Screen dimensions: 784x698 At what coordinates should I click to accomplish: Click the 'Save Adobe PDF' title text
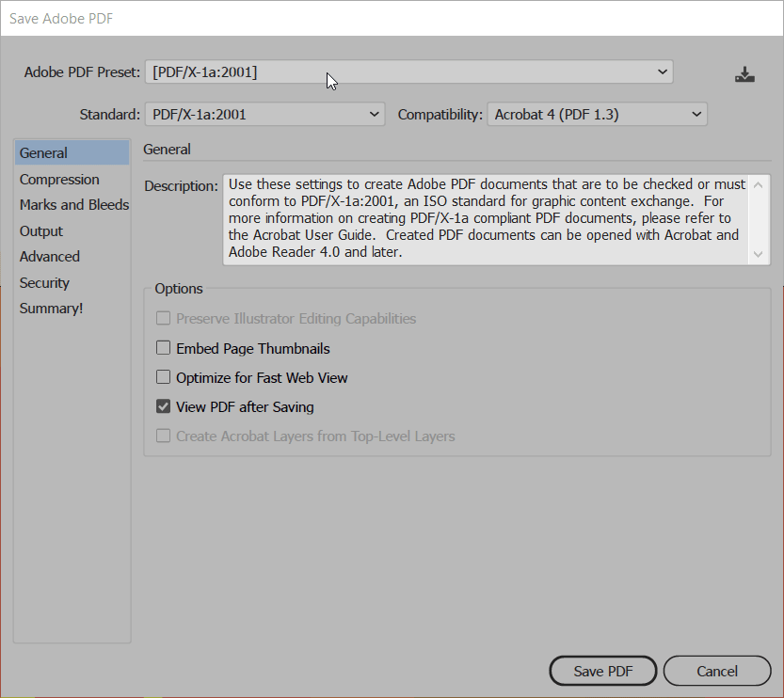61,19
